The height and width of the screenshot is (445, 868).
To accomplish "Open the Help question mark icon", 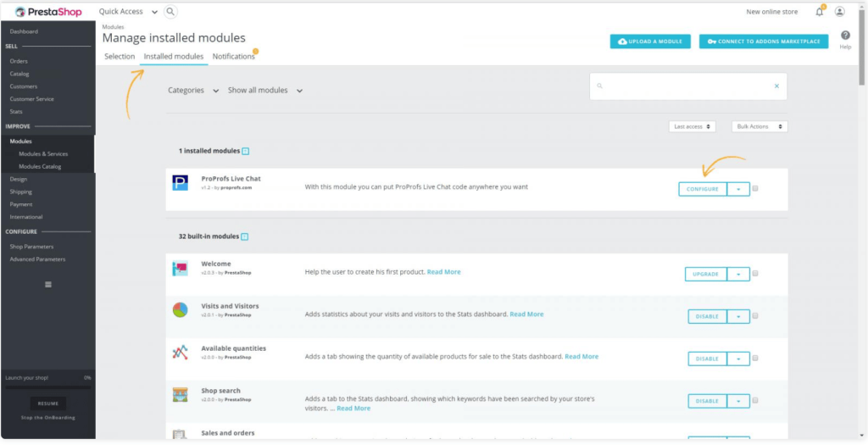I will point(845,36).
